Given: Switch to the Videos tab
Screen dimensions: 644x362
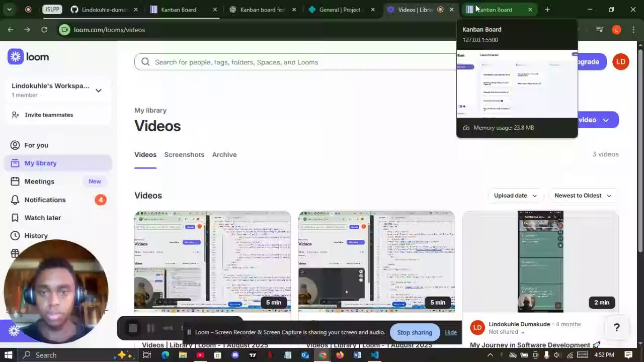Looking at the screenshot, I should [145, 154].
